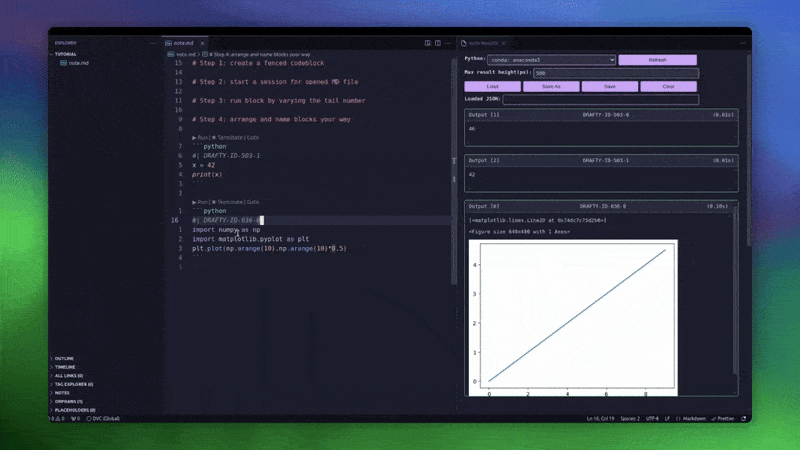Click the Clear button

click(668, 87)
